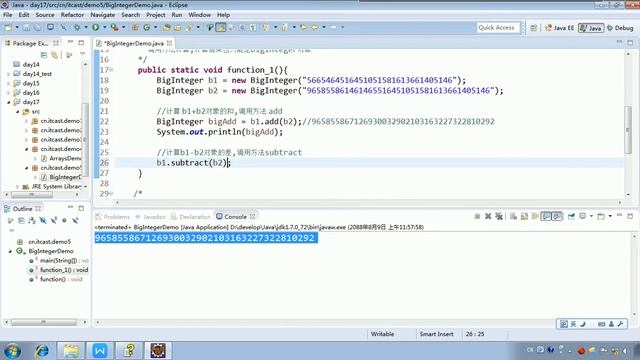The width and height of the screenshot is (640, 360).
Task: Select main(String[]) in Outline
Action: (59, 260)
